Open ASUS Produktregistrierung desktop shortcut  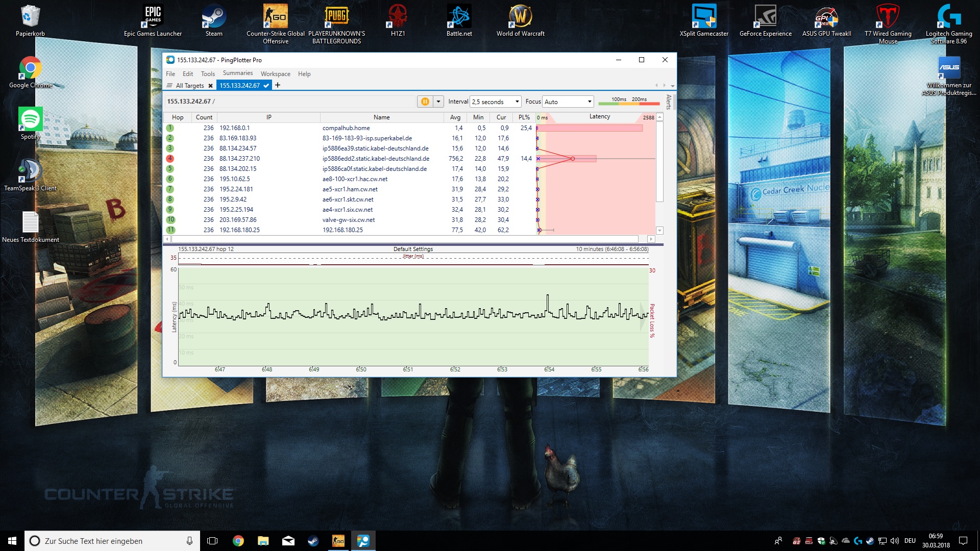pos(949,76)
